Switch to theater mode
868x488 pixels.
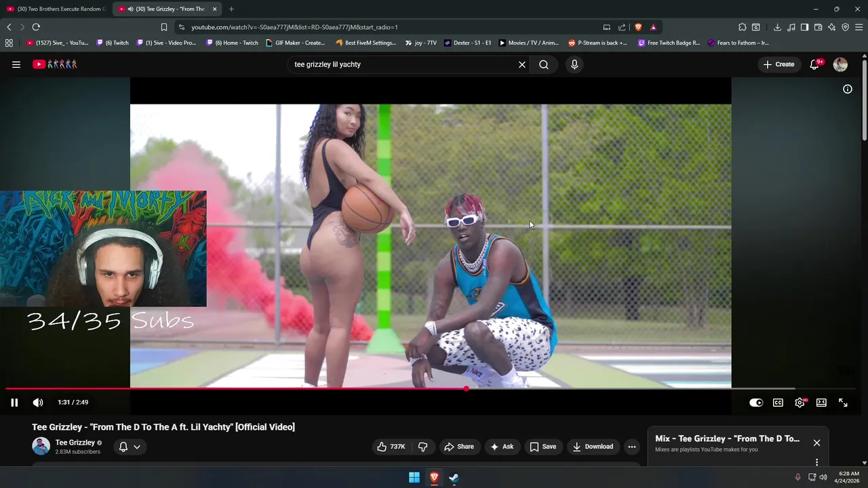click(821, 403)
